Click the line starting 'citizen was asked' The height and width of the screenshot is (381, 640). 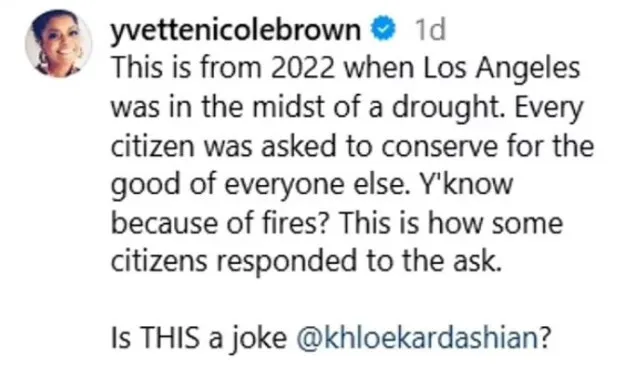(x=352, y=146)
